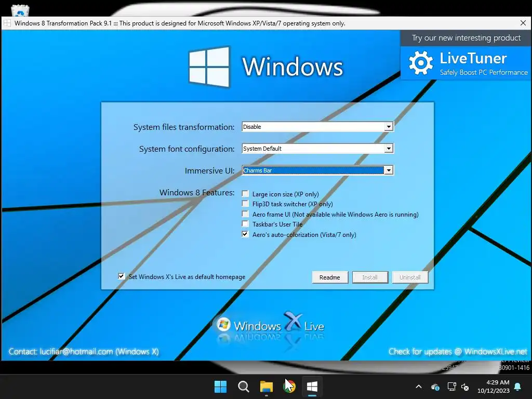The image size is (532, 399).
Task: Click the title bar window icon
Action: (x=7, y=23)
